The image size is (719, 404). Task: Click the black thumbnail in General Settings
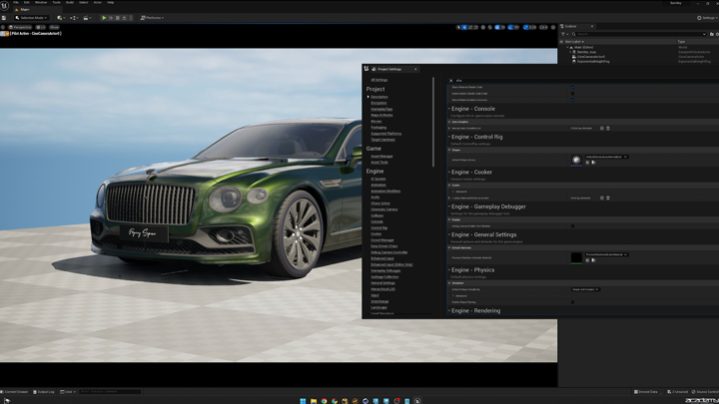[576, 258]
